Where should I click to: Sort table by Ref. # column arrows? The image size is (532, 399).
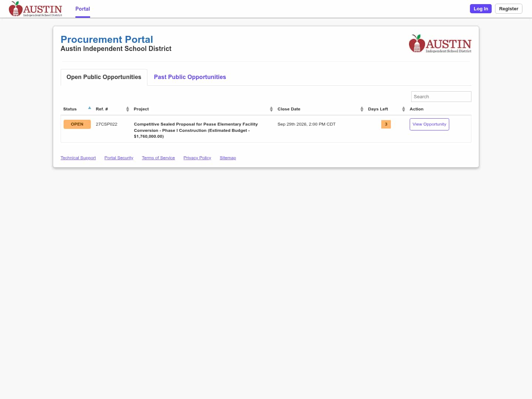(127, 109)
